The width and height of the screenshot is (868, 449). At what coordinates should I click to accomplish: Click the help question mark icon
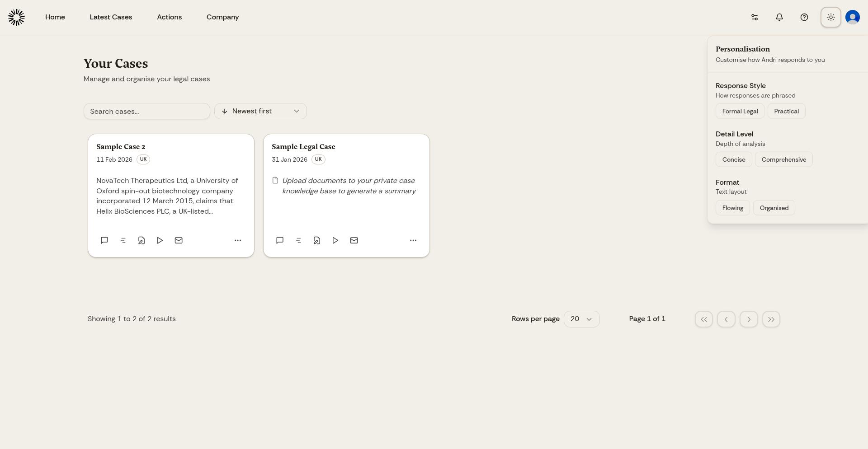pyautogui.click(x=804, y=17)
